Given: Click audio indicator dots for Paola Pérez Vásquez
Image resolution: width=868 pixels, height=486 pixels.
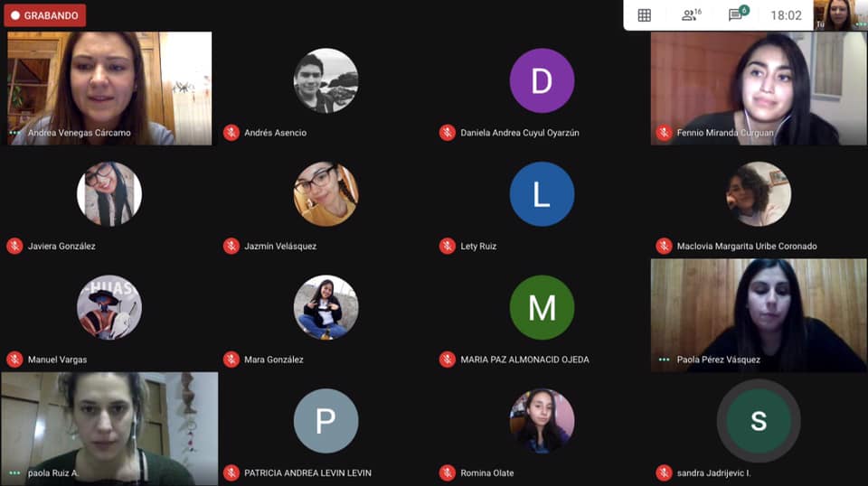Looking at the screenshot, I should click(x=664, y=360).
